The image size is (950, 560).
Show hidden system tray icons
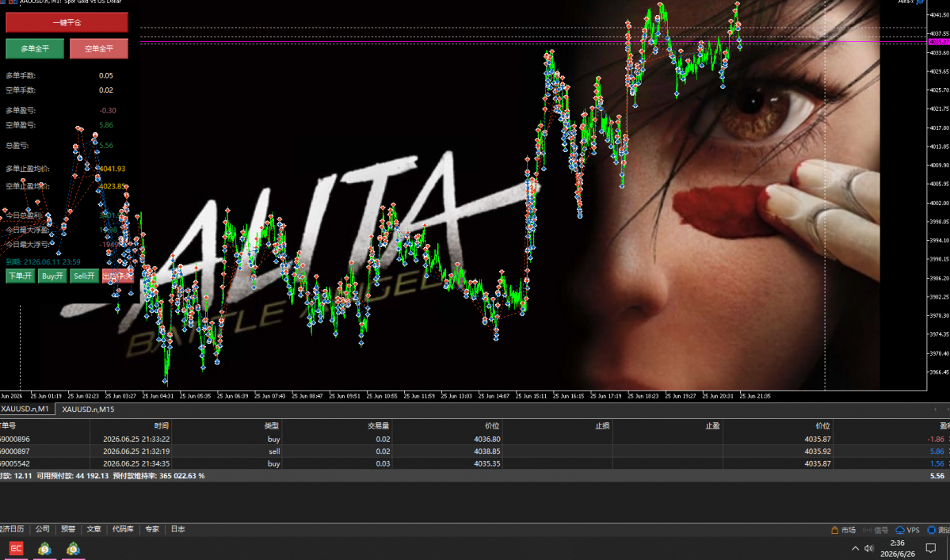(855, 548)
